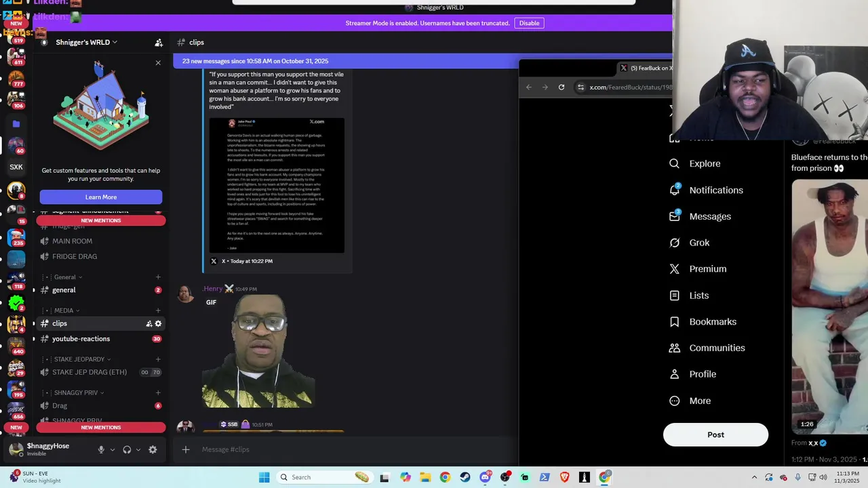Image resolution: width=868 pixels, height=488 pixels.
Task: Open the attachment plus button in chat
Action: [x=186, y=449]
